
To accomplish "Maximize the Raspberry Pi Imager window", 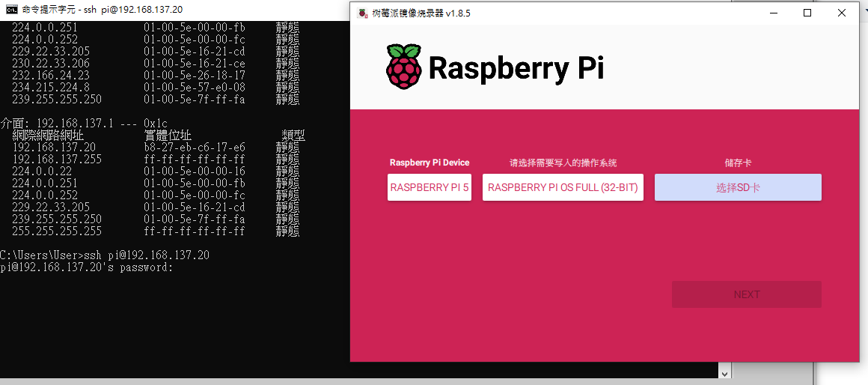I will point(807,13).
